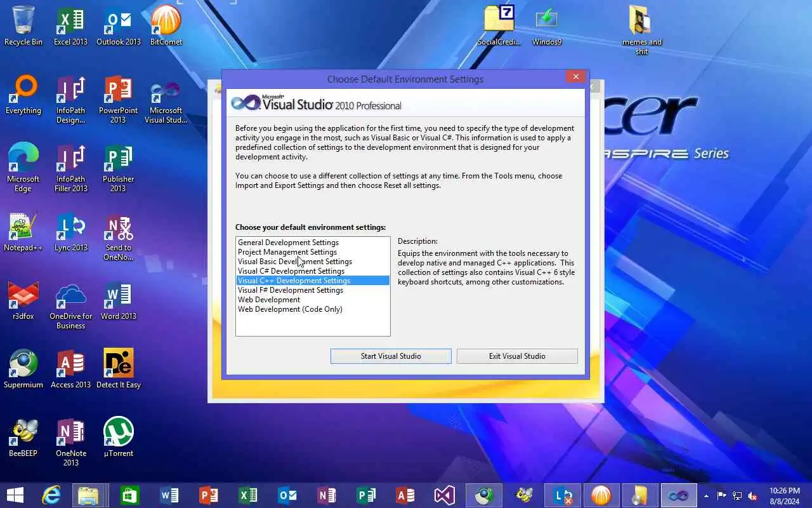Viewport: 812px width, 508px height.
Task: Pick Visual F# Development Settings
Action: pyautogui.click(x=312, y=290)
